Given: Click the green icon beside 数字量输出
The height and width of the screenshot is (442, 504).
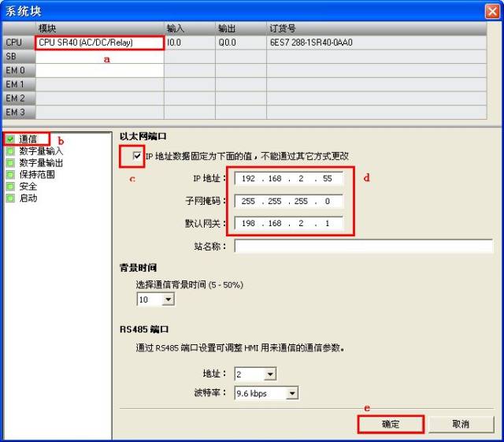Looking at the screenshot, I should pos(9,162).
